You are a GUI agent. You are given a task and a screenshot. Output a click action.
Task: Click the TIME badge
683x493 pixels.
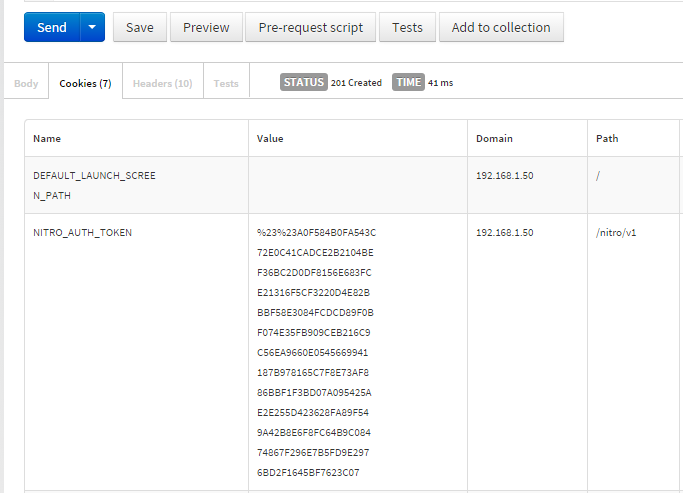pos(408,82)
